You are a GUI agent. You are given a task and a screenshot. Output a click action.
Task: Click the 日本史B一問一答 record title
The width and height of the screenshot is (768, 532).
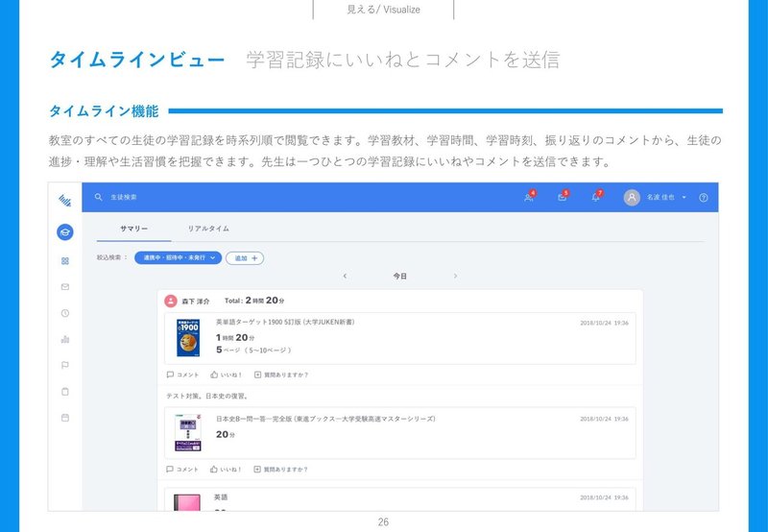[325, 419]
